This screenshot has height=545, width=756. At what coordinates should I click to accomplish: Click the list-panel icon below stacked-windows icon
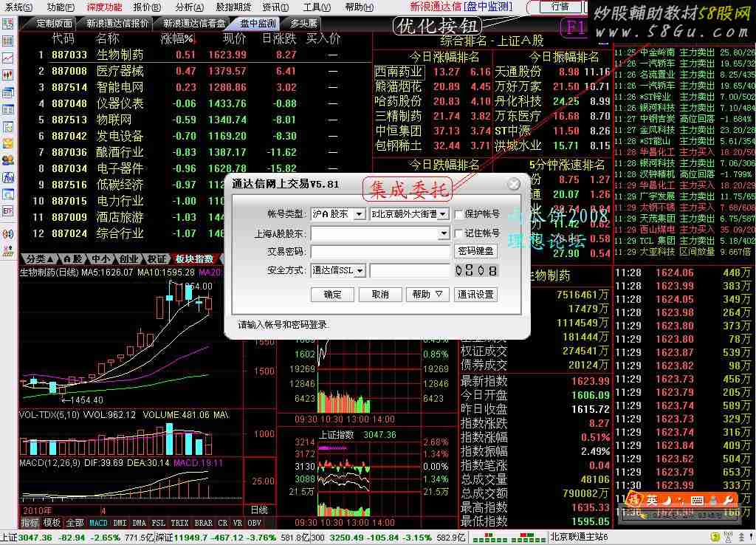coord(7,109)
